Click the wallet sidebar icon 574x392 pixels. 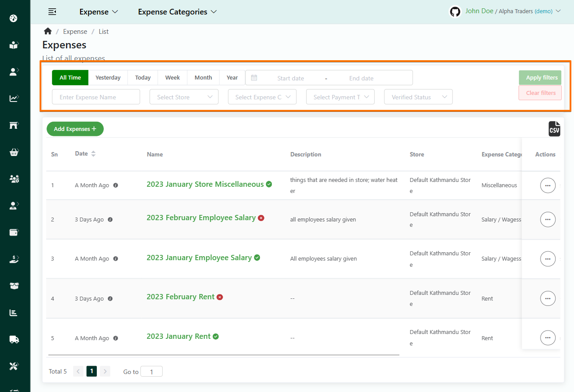[x=14, y=232]
